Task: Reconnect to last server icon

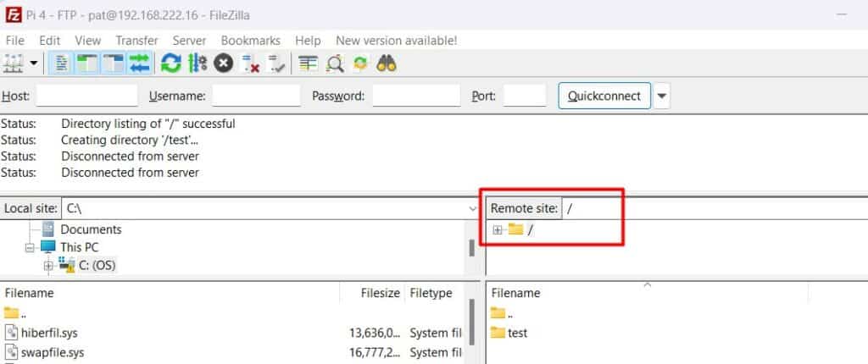Action: (275, 63)
